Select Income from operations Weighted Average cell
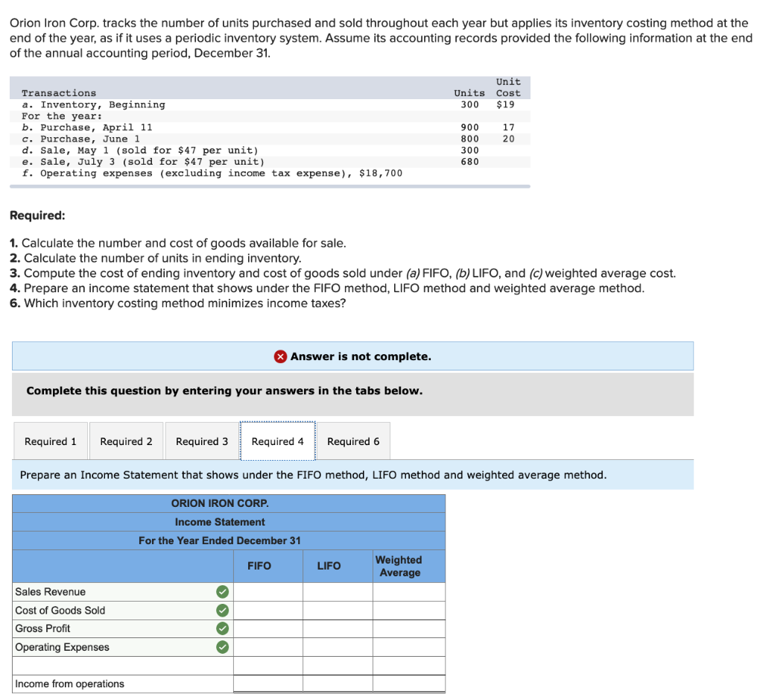Viewport: 763px width, 700px height. coord(409,684)
